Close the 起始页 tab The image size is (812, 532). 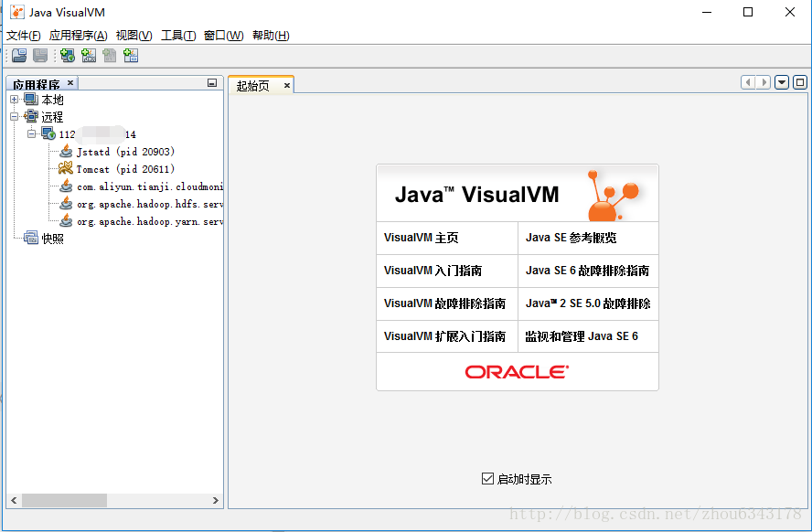pos(287,85)
